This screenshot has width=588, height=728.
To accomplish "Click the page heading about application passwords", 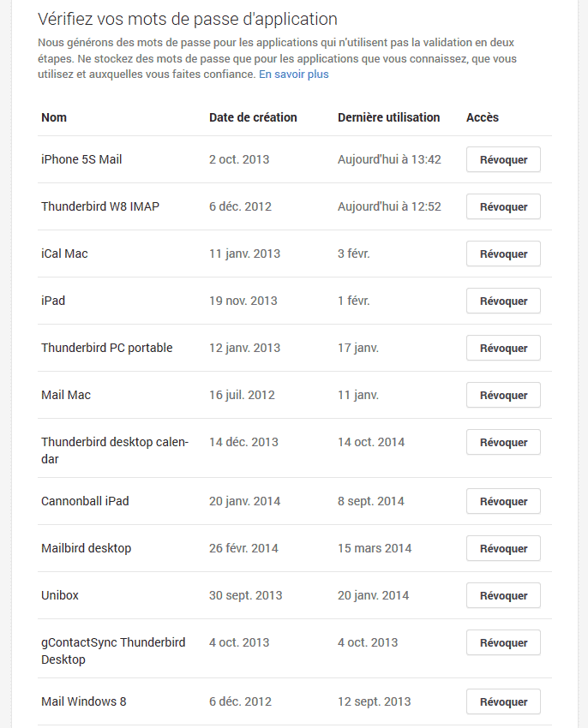I will coord(188,19).
